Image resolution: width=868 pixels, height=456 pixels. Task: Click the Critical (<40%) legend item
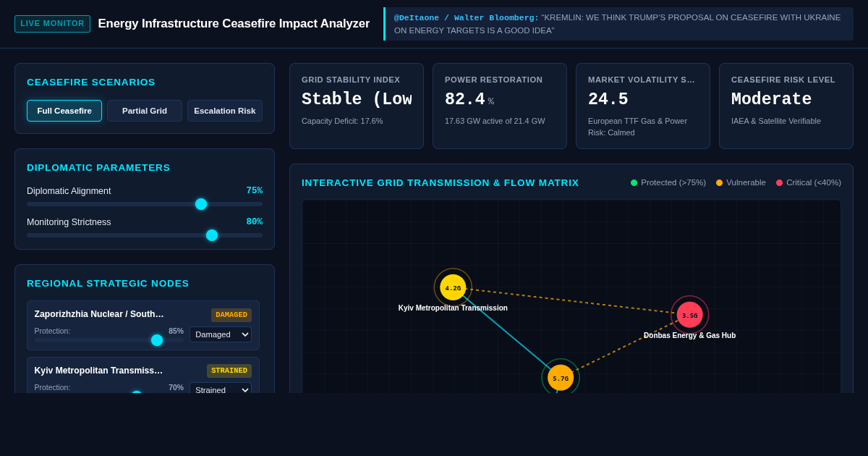point(808,182)
